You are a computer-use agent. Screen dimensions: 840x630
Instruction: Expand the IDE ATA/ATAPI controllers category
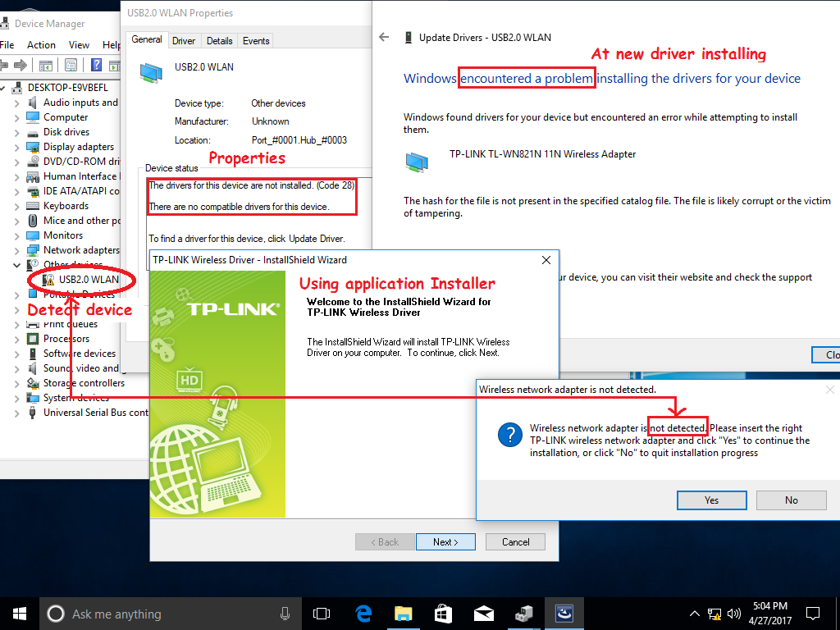[x=16, y=191]
